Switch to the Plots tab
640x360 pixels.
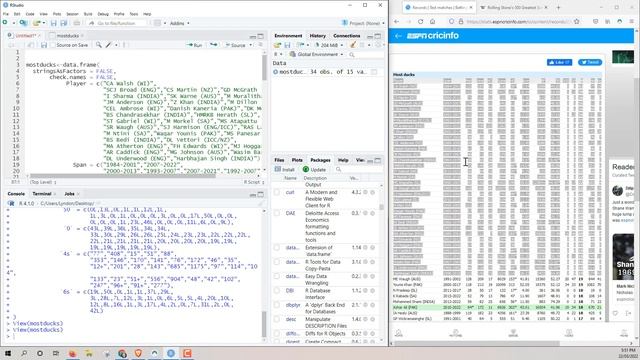[x=297, y=160]
